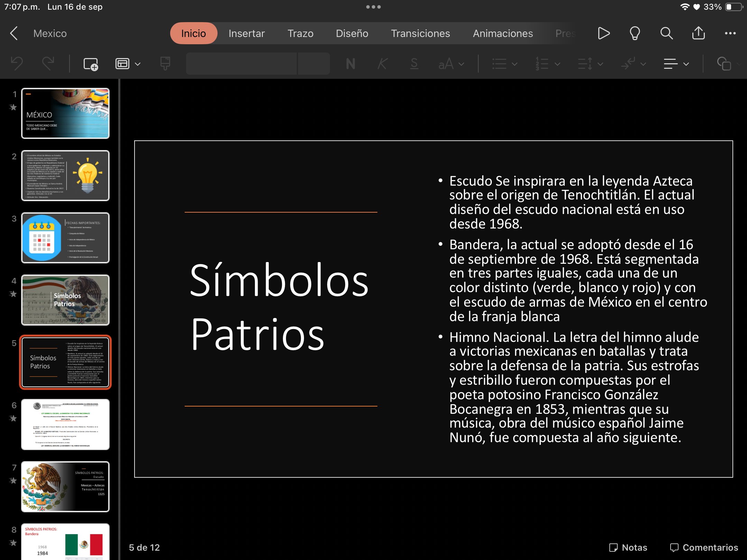Open the search magnifier icon
747x560 pixels.
666,34
